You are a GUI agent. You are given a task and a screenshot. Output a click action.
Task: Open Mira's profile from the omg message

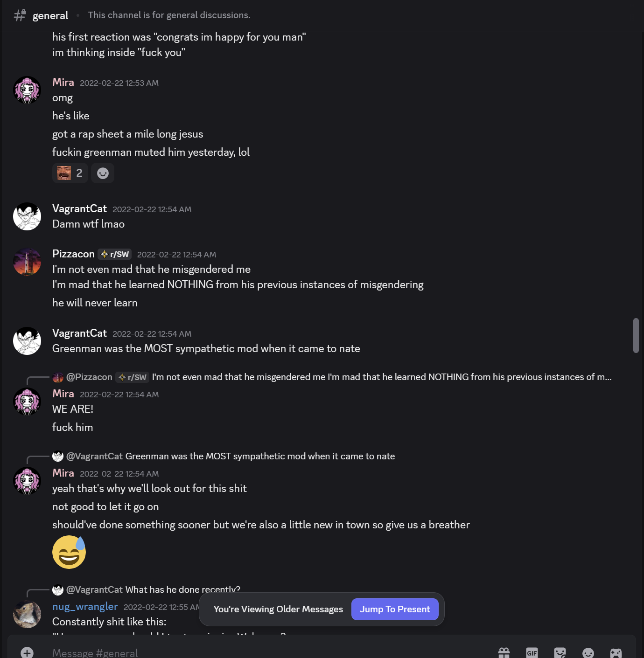(x=27, y=90)
